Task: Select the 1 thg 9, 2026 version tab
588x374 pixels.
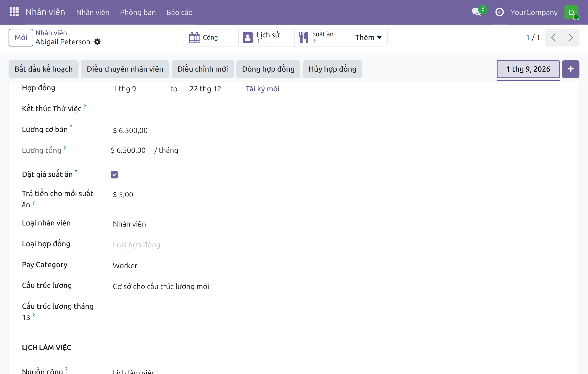Action: coord(528,69)
